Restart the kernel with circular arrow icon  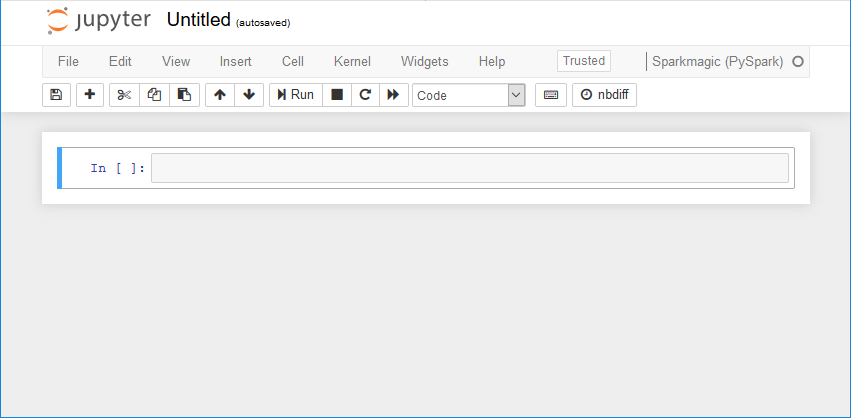(x=365, y=95)
